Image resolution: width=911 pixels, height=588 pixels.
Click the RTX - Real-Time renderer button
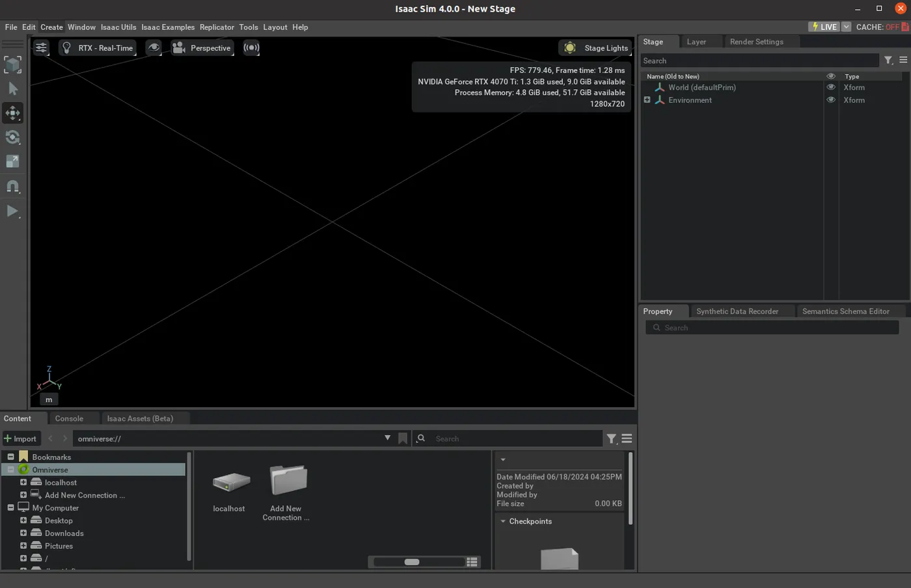(98, 47)
